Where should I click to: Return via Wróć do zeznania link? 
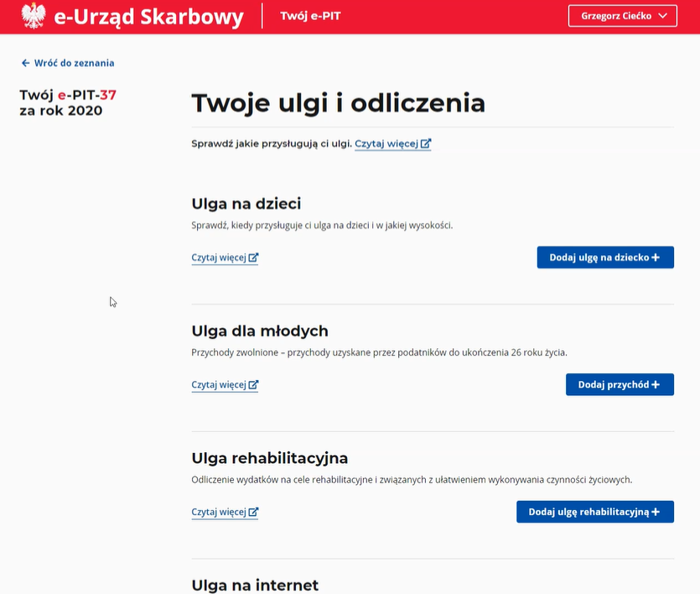74,63
